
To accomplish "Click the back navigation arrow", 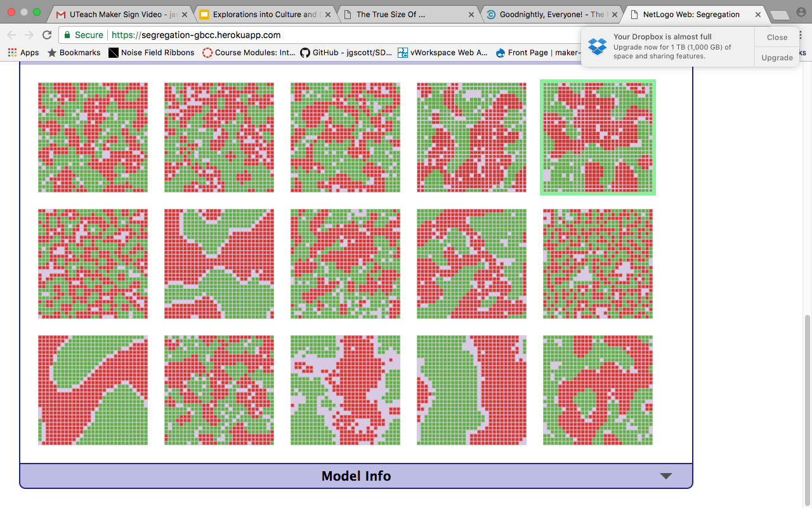I will [11, 36].
